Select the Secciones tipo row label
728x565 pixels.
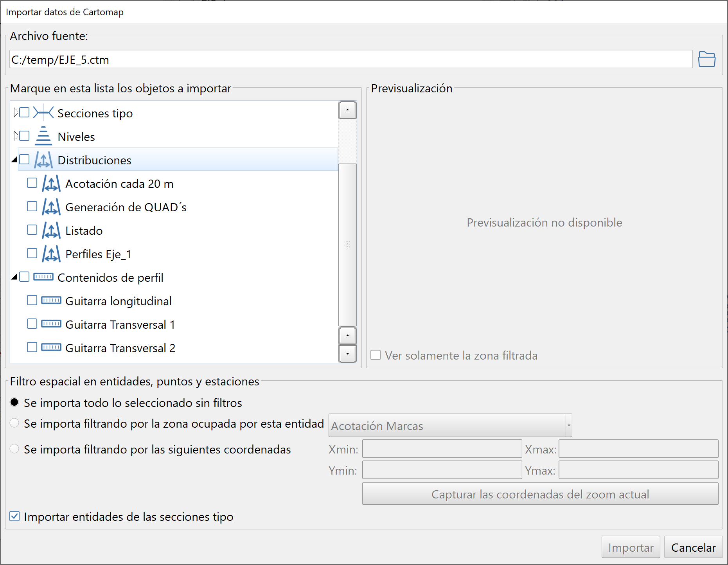coord(95,113)
